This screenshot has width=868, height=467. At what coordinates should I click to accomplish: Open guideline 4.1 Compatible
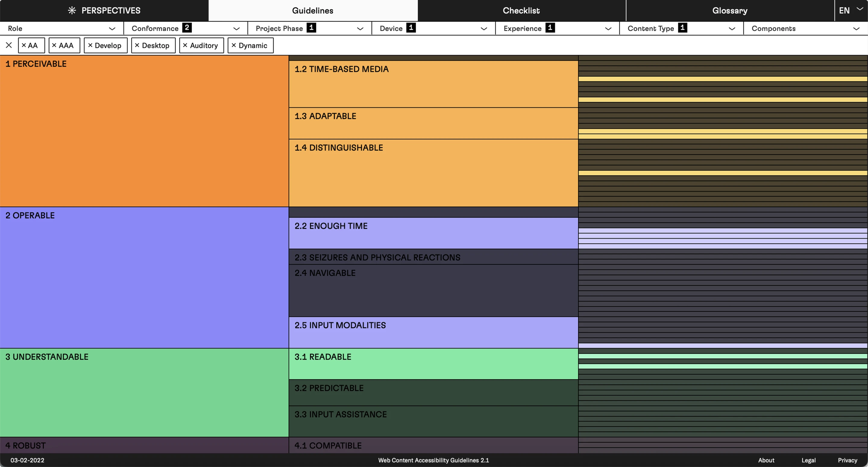433,445
